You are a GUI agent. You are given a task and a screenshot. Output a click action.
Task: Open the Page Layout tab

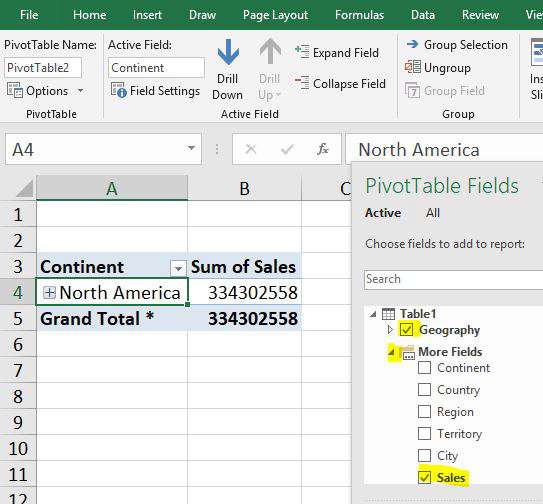(x=275, y=15)
